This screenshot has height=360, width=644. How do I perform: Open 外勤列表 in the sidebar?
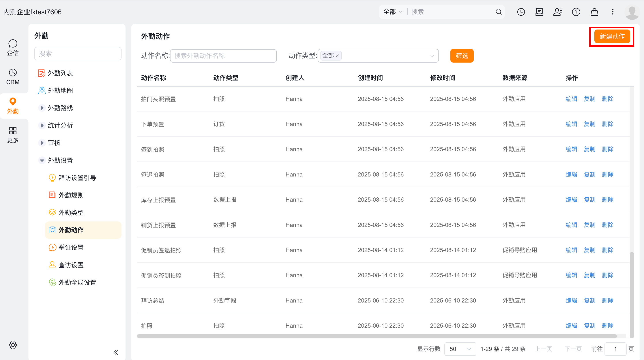click(x=60, y=73)
